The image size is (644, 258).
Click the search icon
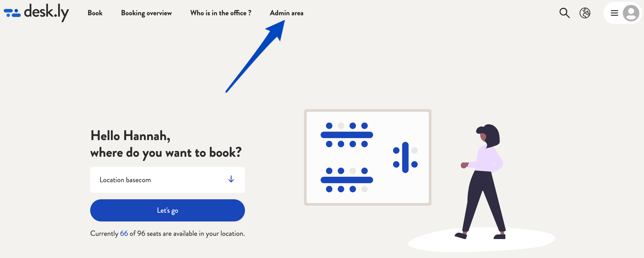point(564,13)
